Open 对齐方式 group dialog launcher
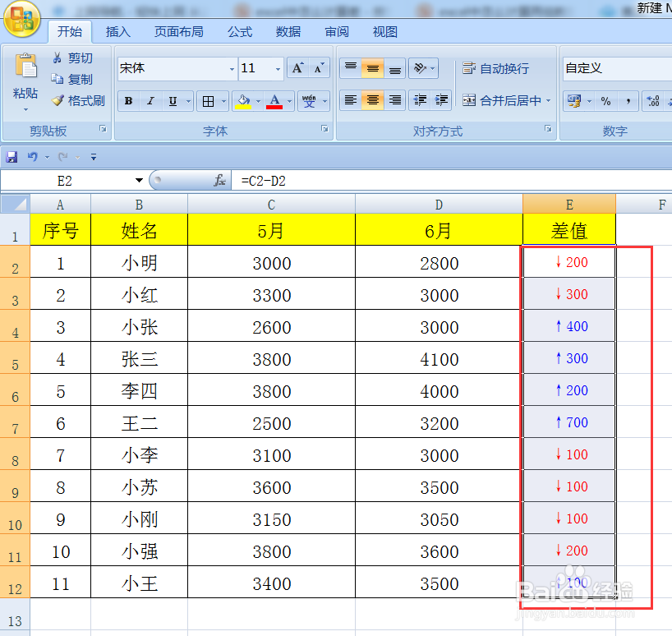 (548, 128)
